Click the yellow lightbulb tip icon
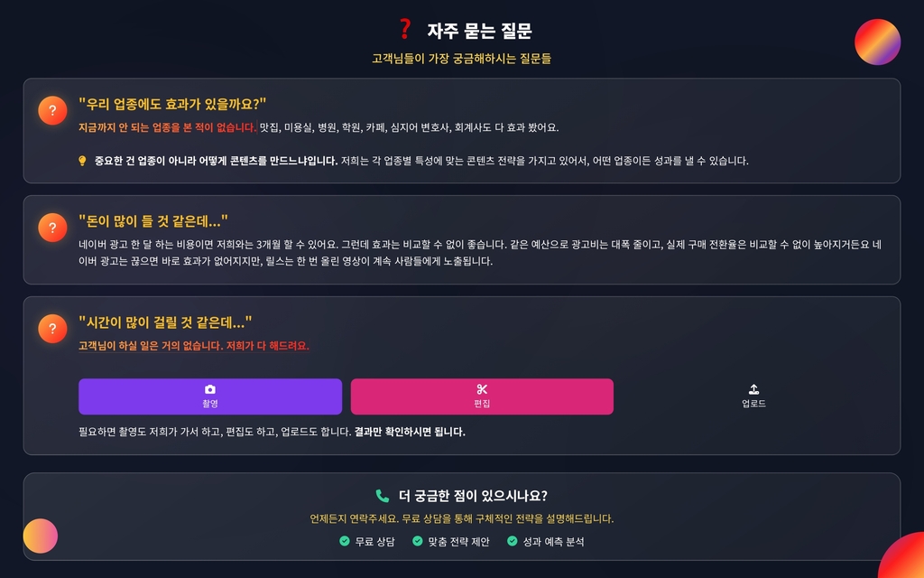 (82, 161)
